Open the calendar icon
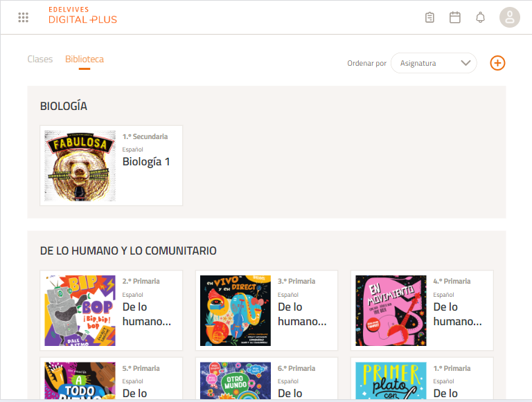The height and width of the screenshot is (402, 532). [454, 17]
